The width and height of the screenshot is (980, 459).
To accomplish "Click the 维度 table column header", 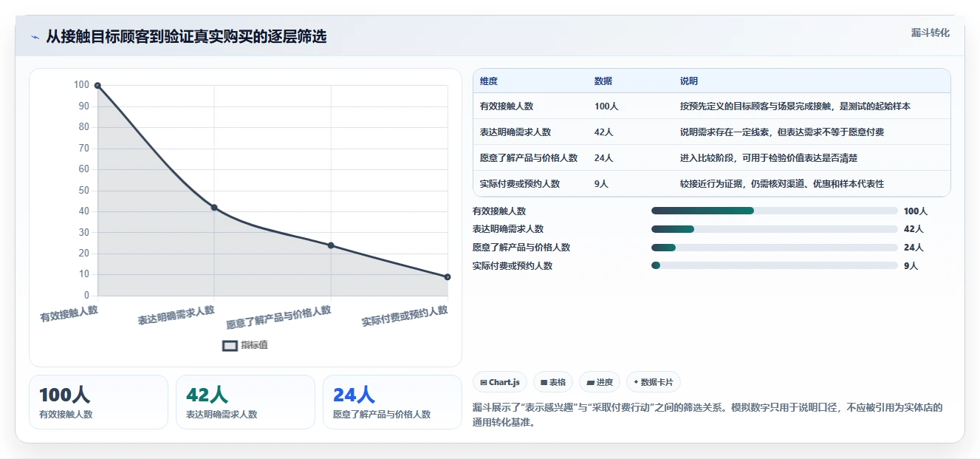I will (489, 81).
